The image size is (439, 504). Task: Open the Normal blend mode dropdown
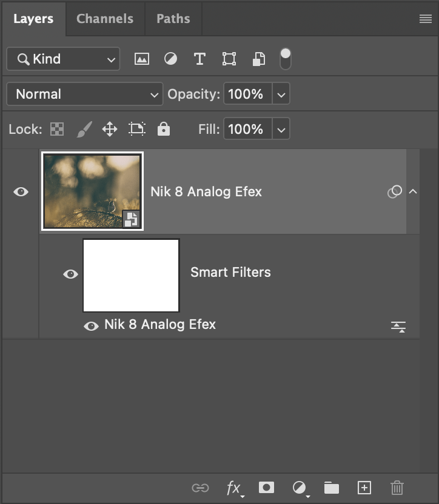point(85,94)
